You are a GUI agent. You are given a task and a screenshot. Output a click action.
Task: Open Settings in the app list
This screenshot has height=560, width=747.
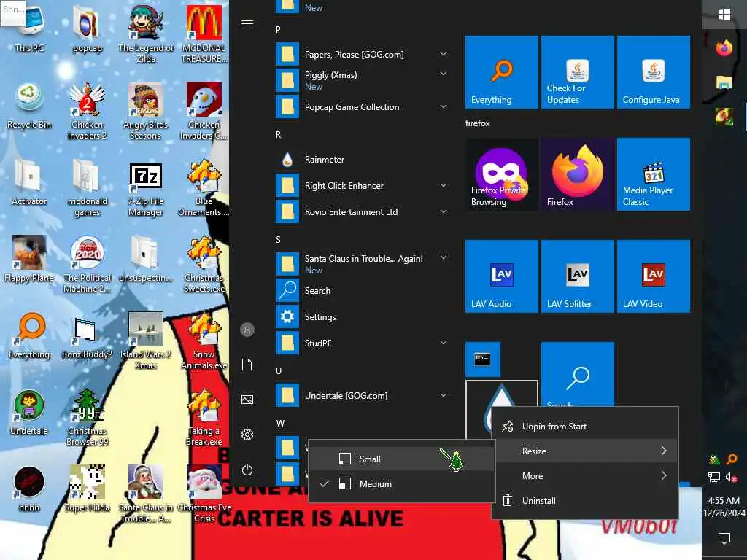[362, 316]
